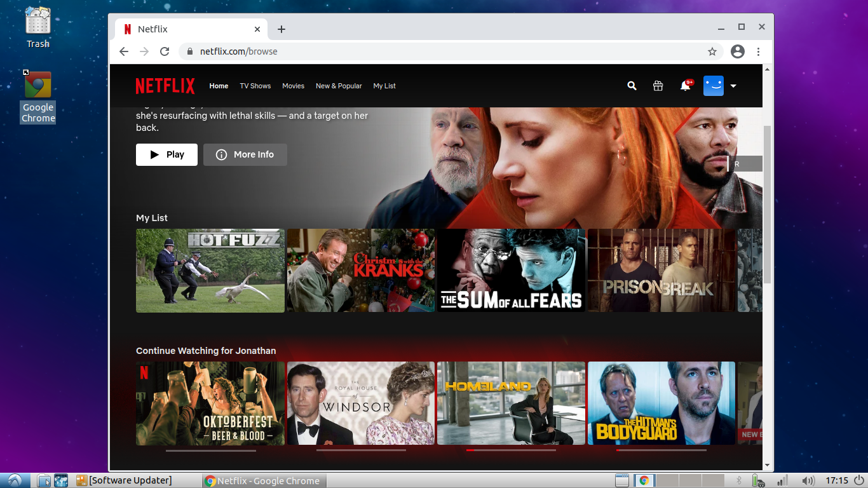
Task: Click scrollbar down arrow
Action: tap(768, 466)
